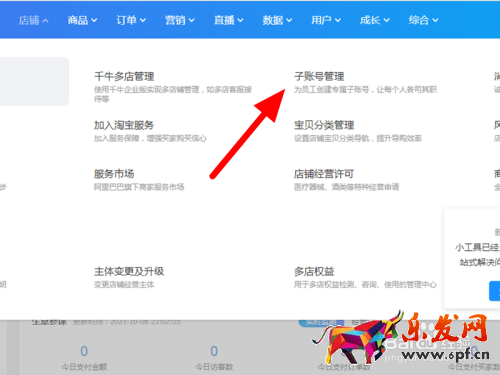Open 千牛多店管理 link
500x375 pixels.
(124, 76)
